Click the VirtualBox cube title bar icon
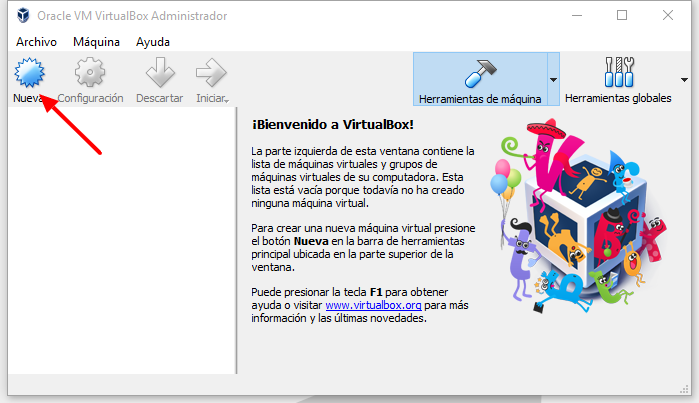699x403 pixels. tap(23, 16)
